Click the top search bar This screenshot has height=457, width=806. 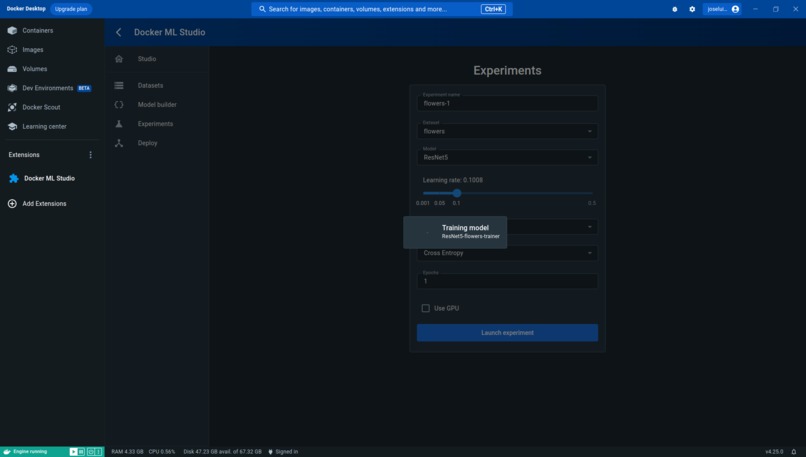(x=381, y=9)
